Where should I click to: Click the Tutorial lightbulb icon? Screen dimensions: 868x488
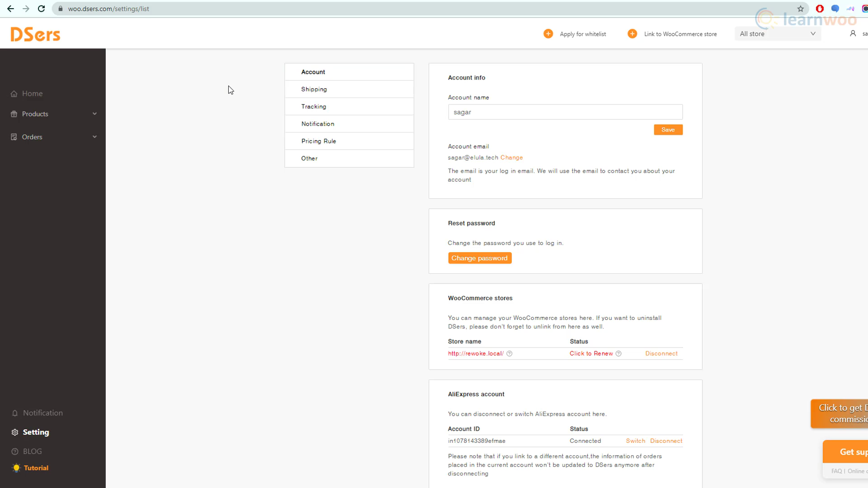click(16, 468)
